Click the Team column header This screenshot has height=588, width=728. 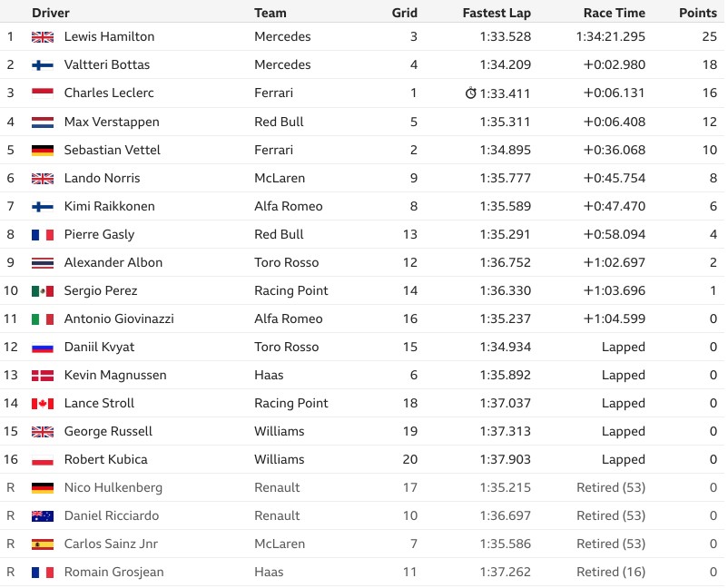[x=271, y=13]
